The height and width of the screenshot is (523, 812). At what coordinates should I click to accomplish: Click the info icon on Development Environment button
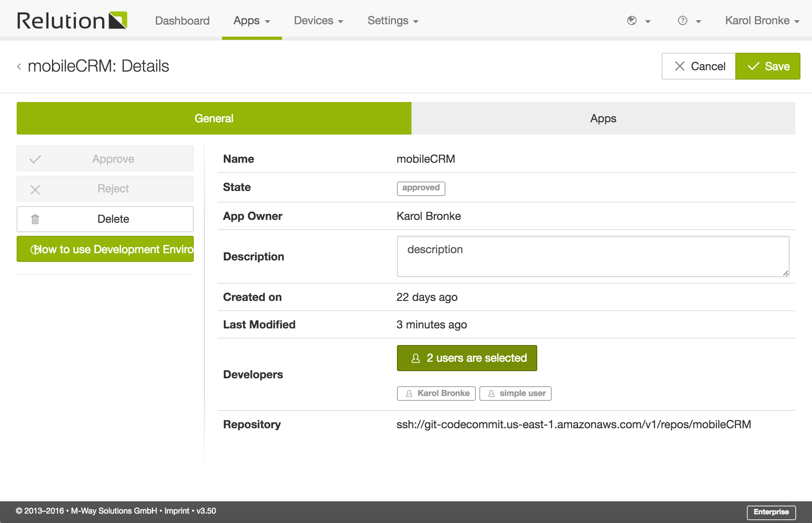(35, 250)
